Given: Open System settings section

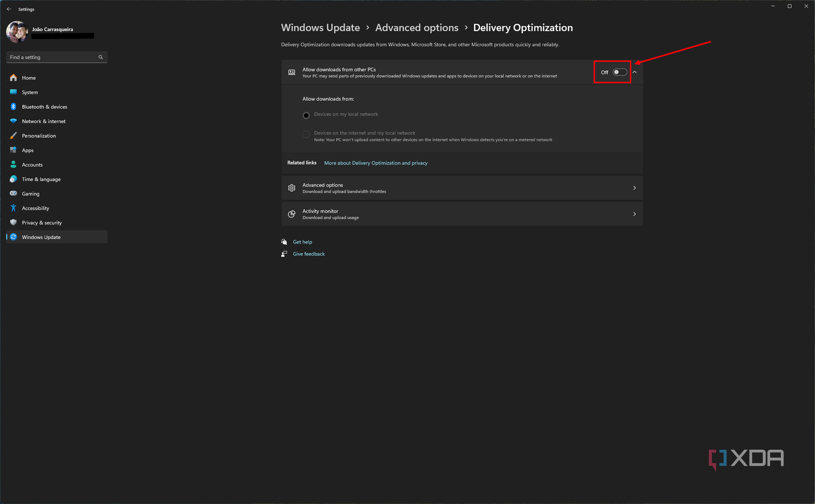Looking at the screenshot, I should pyautogui.click(x=57, y=92).
